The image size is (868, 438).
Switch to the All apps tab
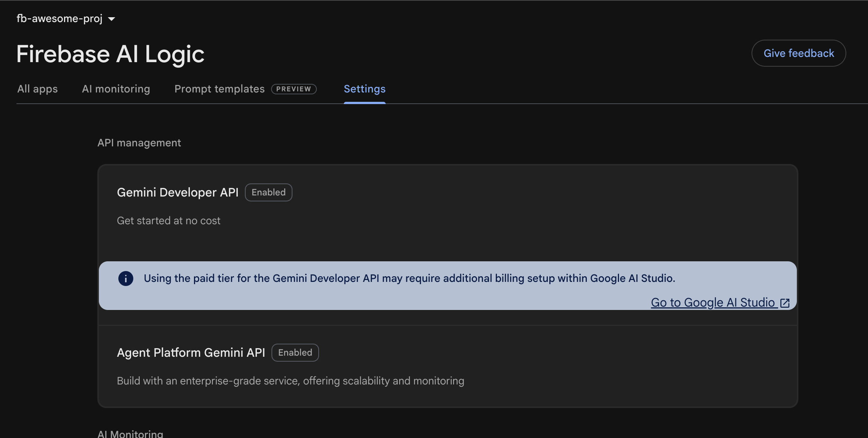37,89
